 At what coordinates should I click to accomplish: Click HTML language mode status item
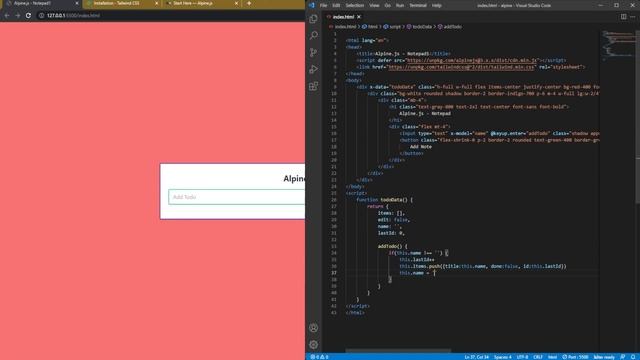[x=552, y=357]
